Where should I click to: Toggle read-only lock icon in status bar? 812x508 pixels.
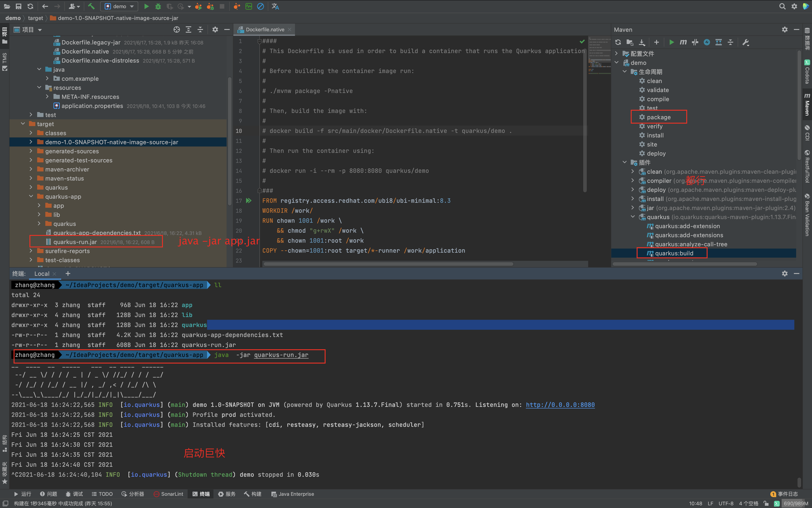point(766,503)
